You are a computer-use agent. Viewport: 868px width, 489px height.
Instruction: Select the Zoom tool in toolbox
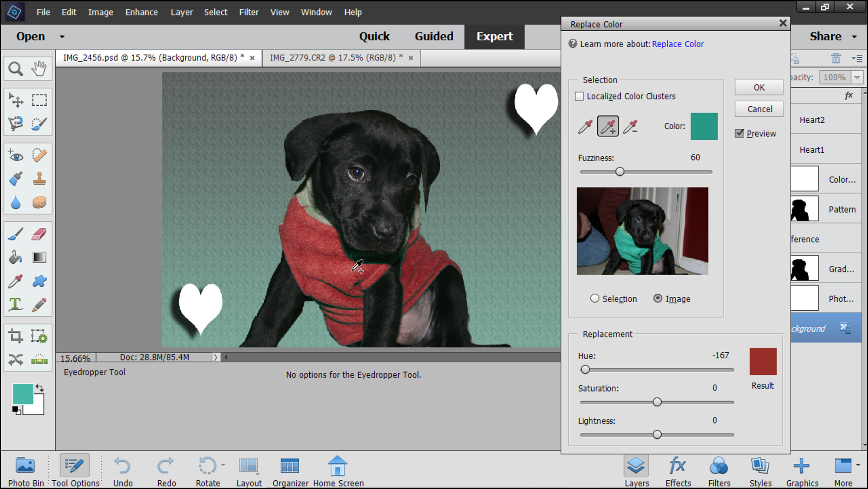coord(16,69)
